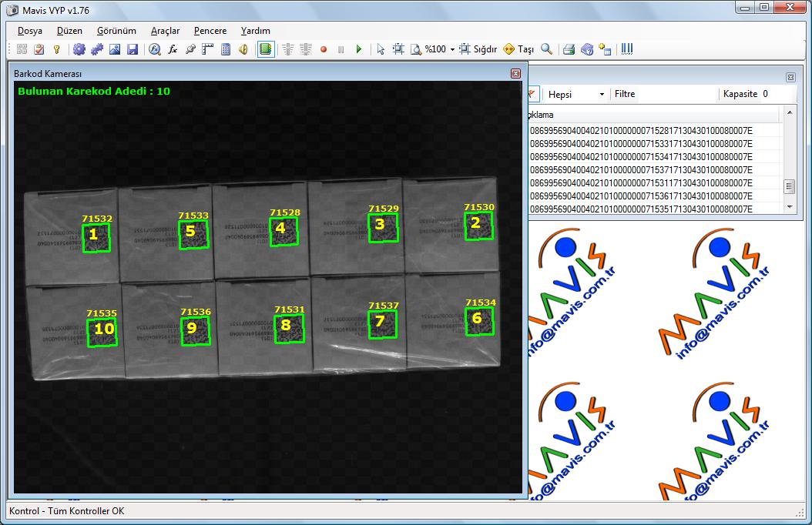Click the yellow key icon
812x525 pixels.
coord(56,49)
